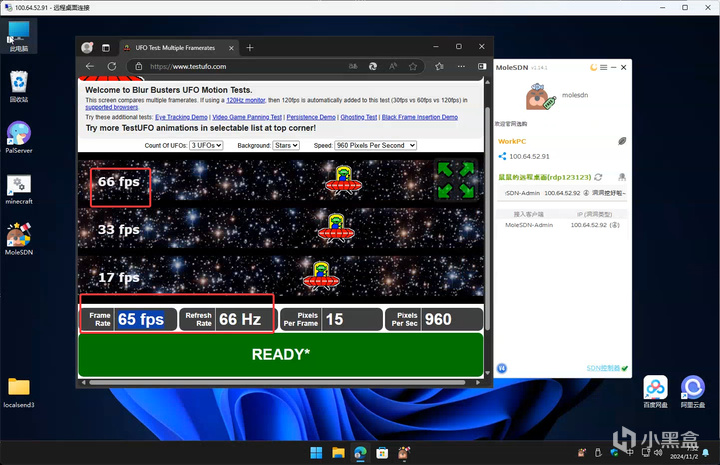Open the MoleSDN hamburger menu
The image size is (720, 465).
[x=603, y=67]
